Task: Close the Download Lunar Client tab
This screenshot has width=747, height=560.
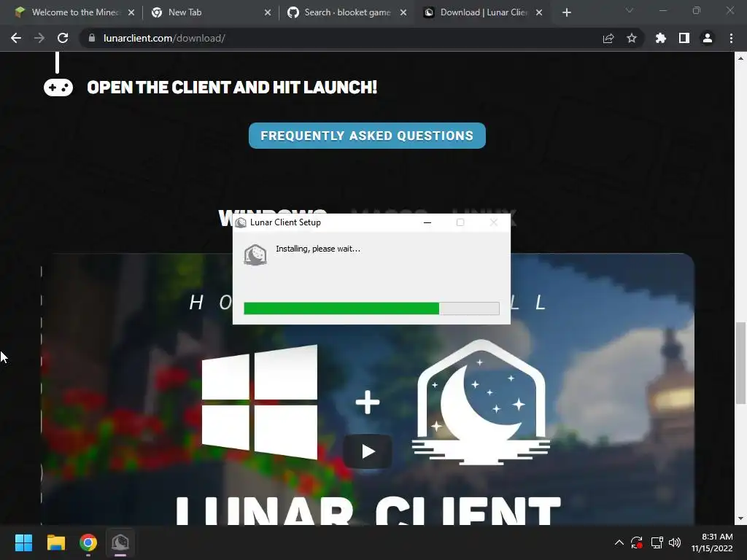Action: pyautogui.click(x=539, y=12)
